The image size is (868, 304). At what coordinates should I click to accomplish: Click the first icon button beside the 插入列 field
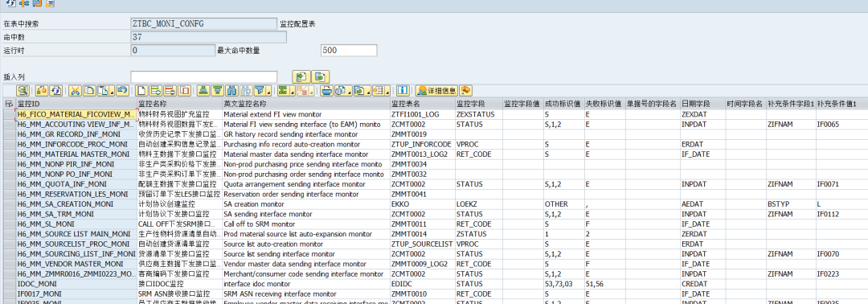click(301, 76)
